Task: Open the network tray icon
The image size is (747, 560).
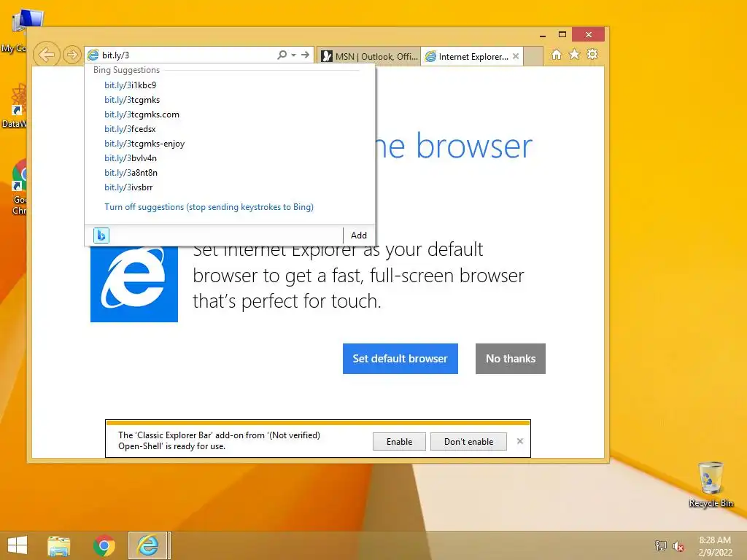Action: 661,545
